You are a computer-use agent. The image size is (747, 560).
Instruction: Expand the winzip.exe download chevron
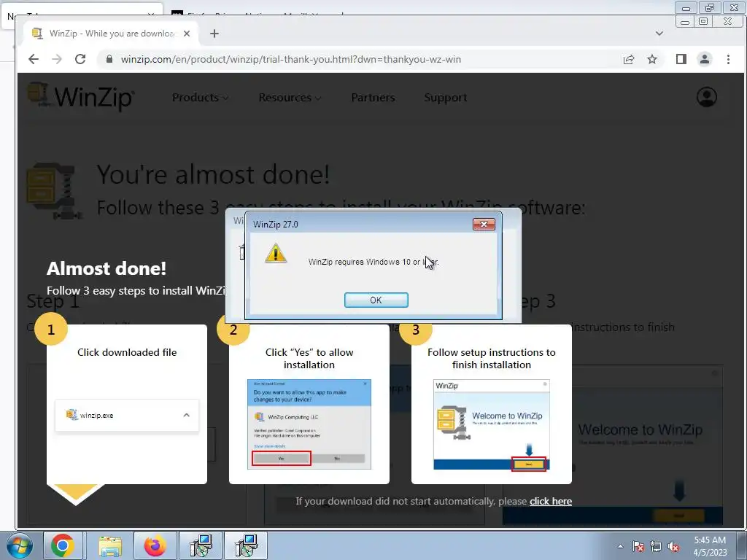(186, 415)
